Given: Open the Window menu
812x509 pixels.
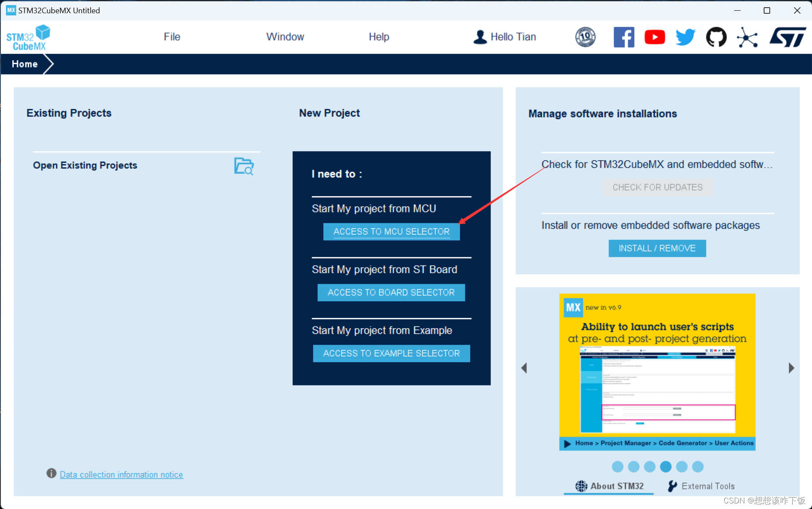Looking at the screenshot, I should pyautogui.click(x=285, y=37).
